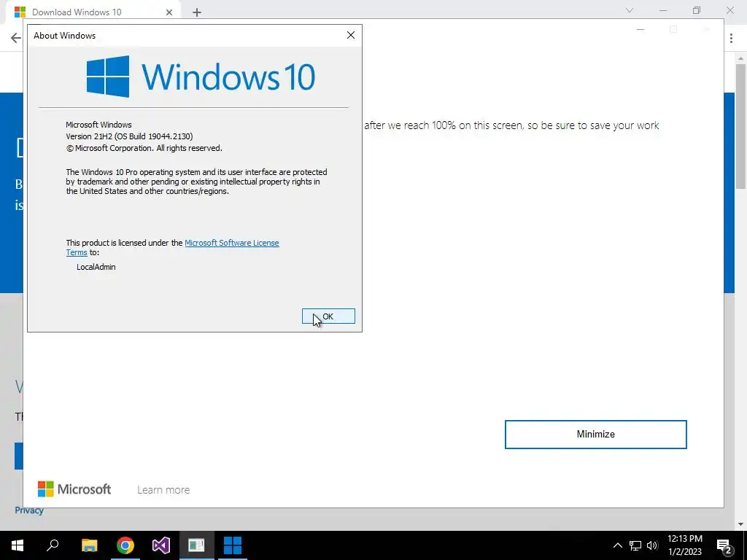Open File Explorer from taskbar

coord(89,545)
